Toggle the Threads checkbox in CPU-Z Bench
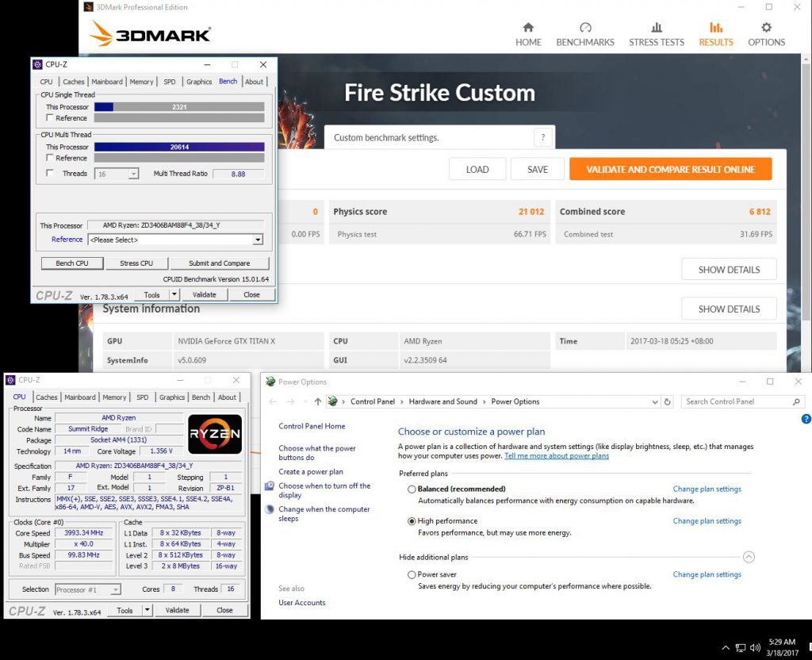812x660 pixels. [50, 173]
